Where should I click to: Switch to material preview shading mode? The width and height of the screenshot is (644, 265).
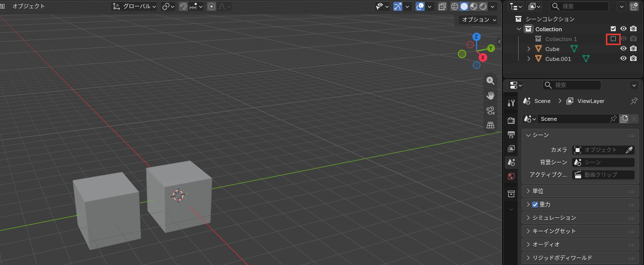pos(473,6)
